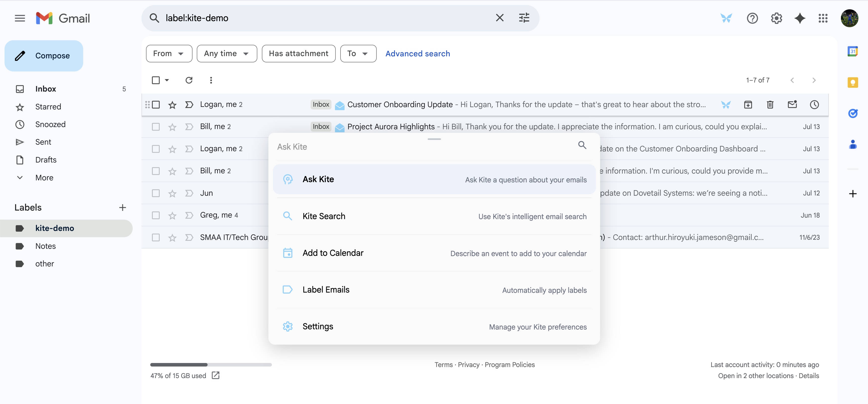Open Google Keep in side panel

click(852, 83)
